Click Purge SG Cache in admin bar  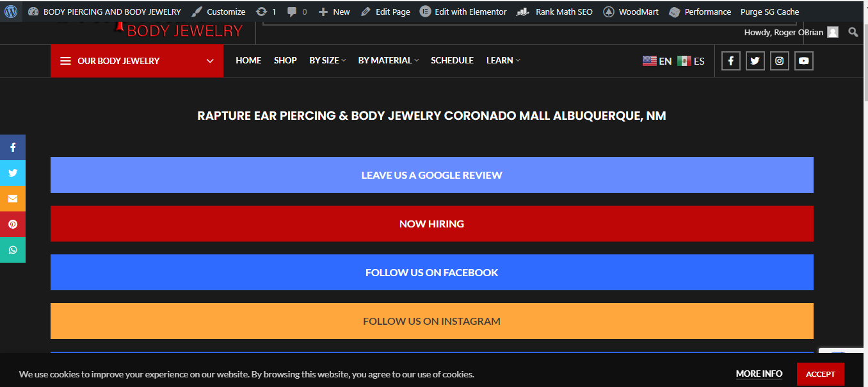769,12
